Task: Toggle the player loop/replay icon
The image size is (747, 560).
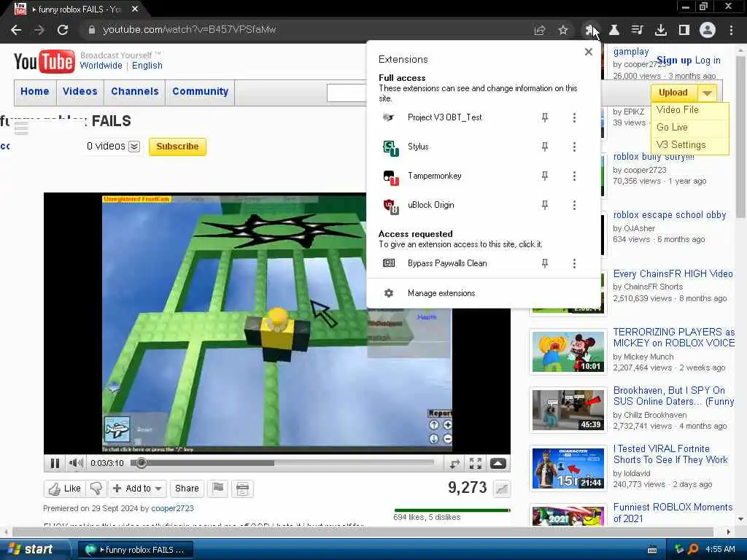Action: (x=454, y=463)
